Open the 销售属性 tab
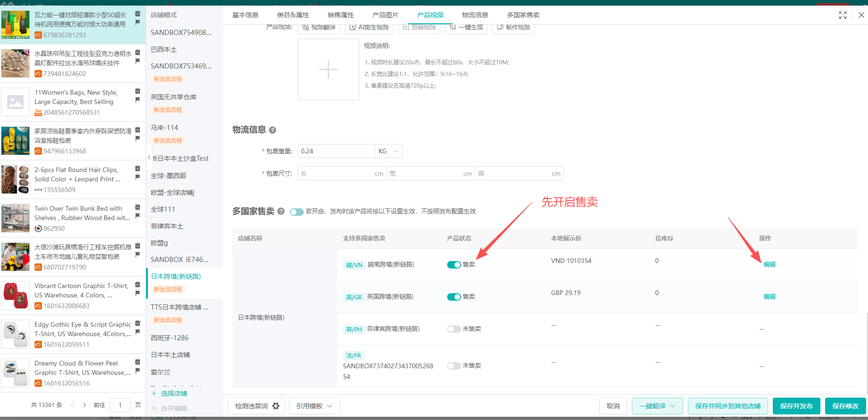 tap(341, 15)
